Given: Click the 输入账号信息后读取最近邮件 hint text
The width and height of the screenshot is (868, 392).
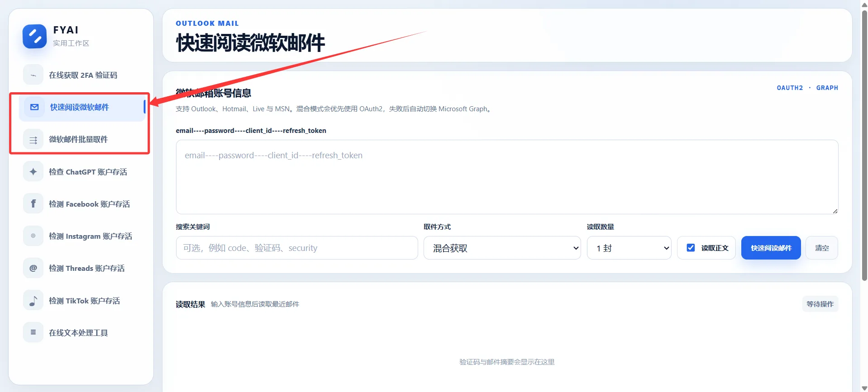Looking at the screenshot, I should 255,304.
